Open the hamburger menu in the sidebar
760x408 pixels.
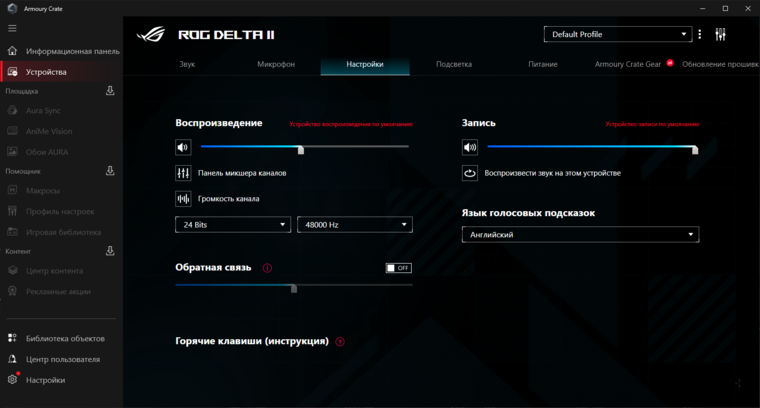(12, 28)
